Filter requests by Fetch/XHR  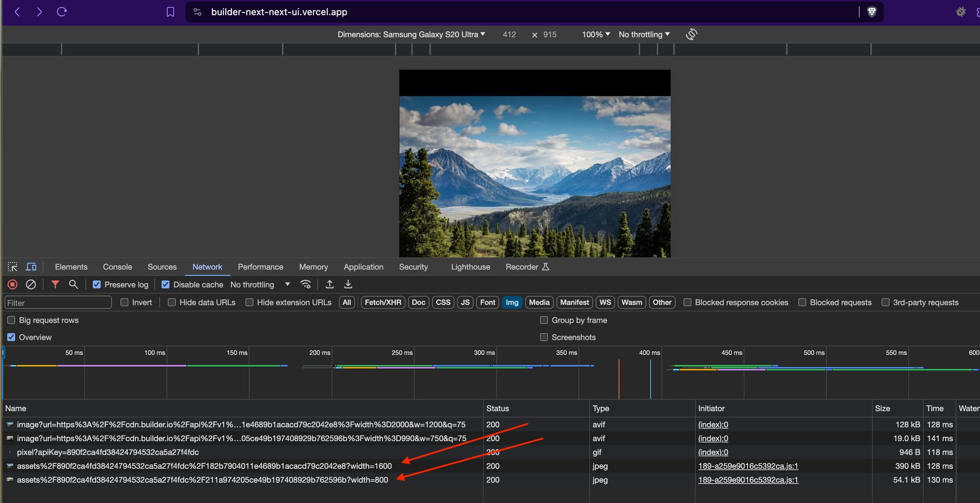click(383, 302)
